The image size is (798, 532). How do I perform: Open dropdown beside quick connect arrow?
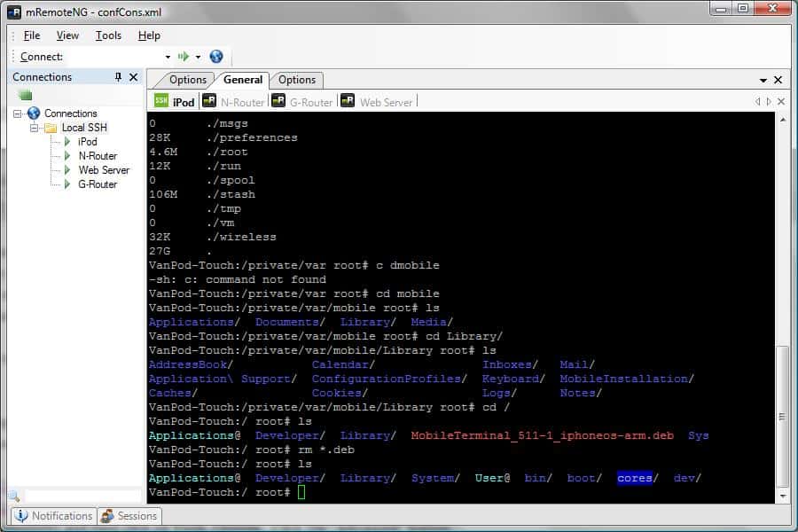click(x=198, y=57)
